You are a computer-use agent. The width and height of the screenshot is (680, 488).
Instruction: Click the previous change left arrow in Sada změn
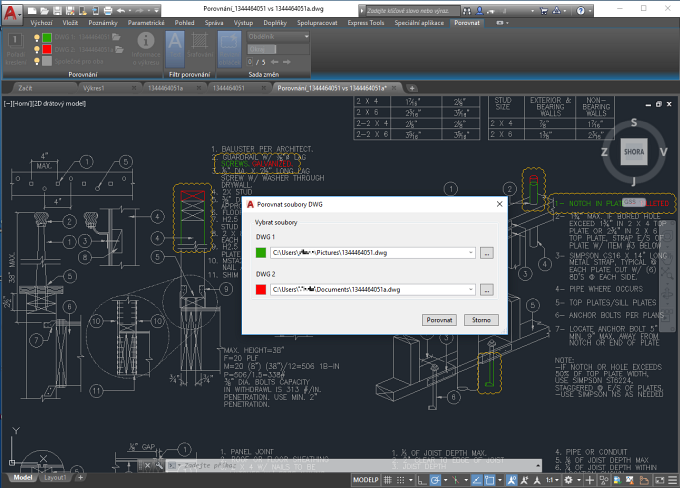coord(275,62)
